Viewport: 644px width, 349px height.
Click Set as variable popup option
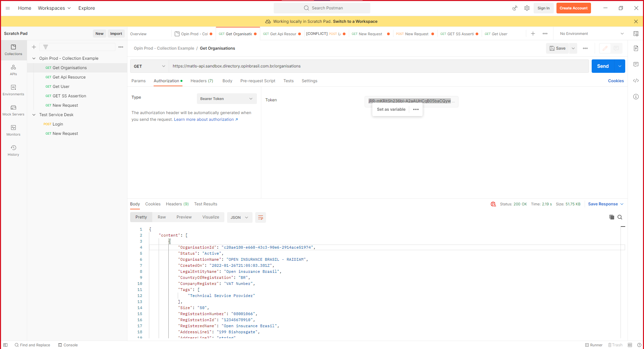click(391, 109)
